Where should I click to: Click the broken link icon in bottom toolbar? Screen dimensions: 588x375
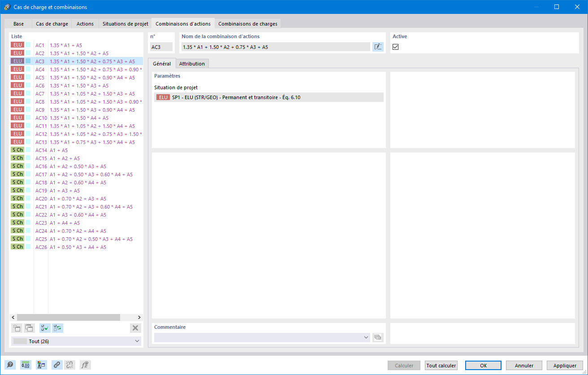(69, 365)
